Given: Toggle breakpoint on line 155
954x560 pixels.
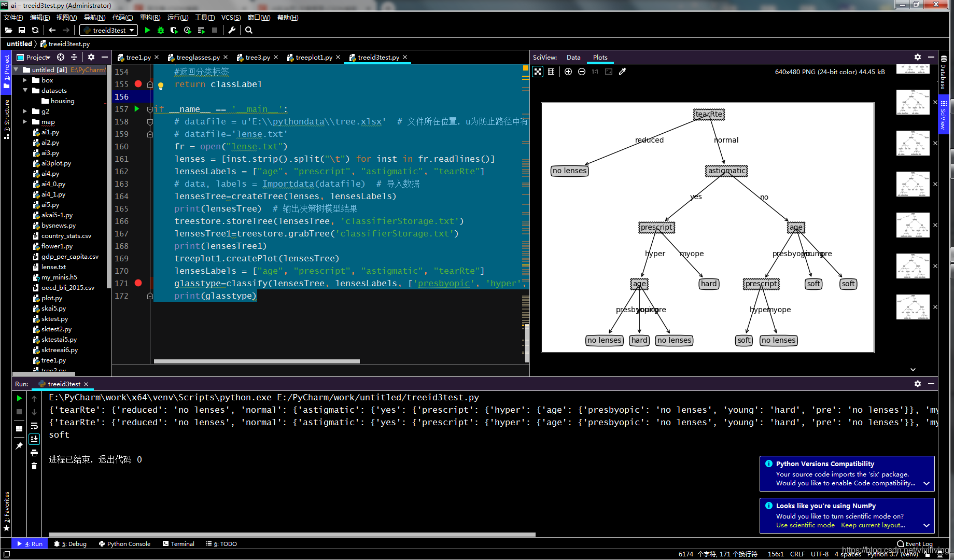Looking at the screenshot, I should (x=138, y=84).
